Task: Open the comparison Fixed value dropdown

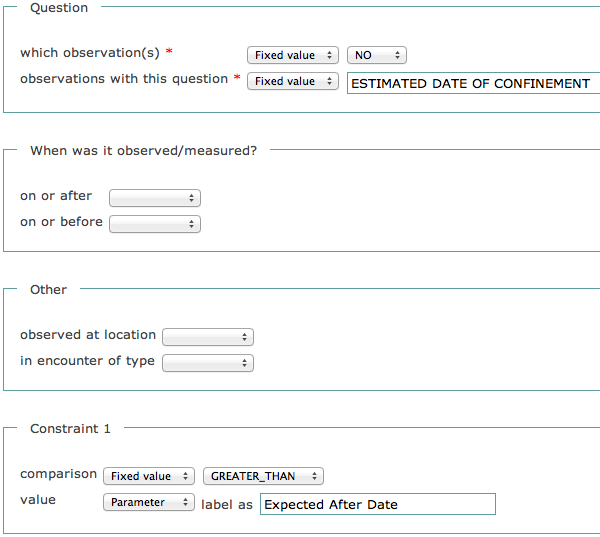Action: click(x=148, y=477)
